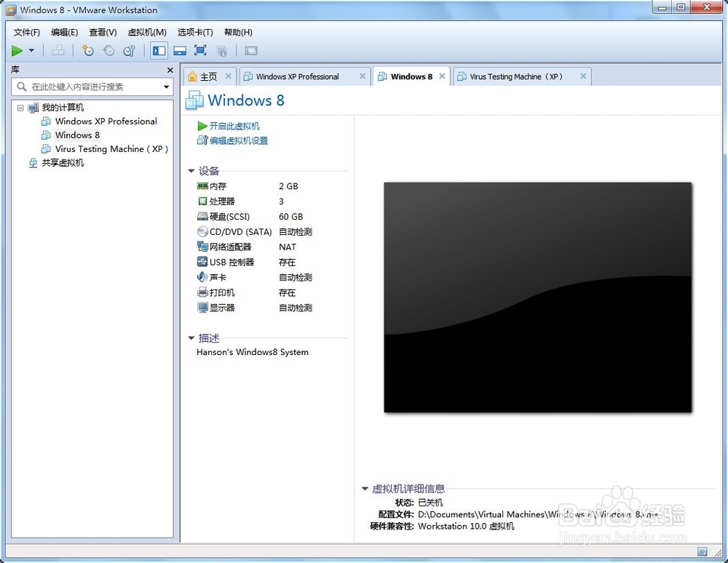
Task: Toggle the library sidebar view icon
Action: [159, 50]
